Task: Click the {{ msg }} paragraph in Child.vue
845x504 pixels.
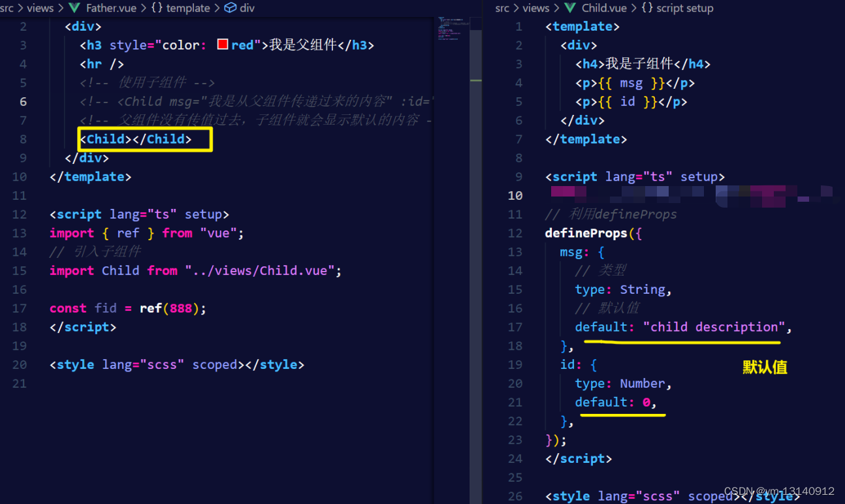Action: (x=635, y=83)
